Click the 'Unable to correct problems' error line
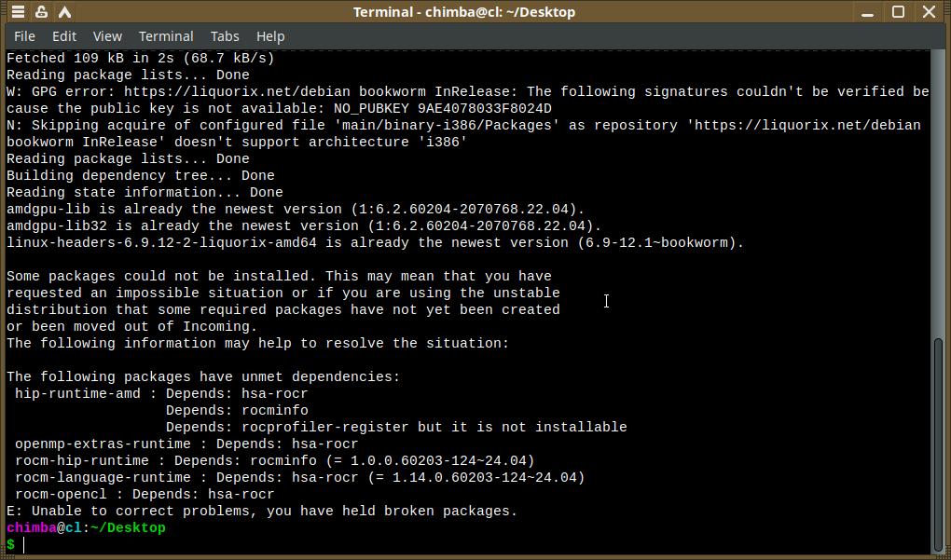951x560 pixels. [261, 511]
